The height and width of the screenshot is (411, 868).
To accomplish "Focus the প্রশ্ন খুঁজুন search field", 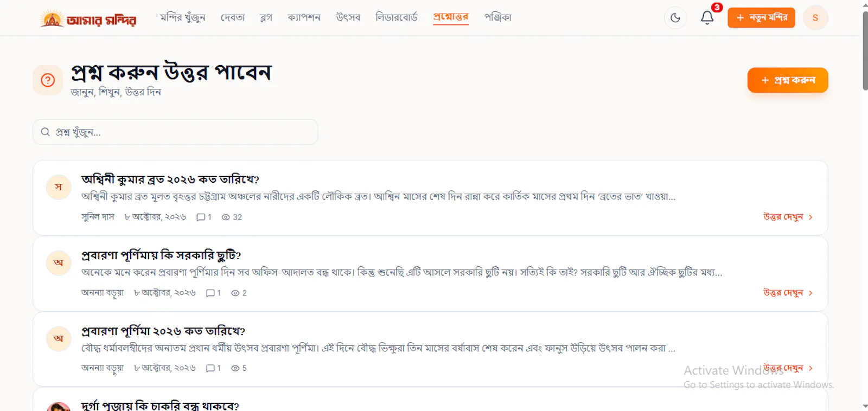I will (x=175, y=132).
